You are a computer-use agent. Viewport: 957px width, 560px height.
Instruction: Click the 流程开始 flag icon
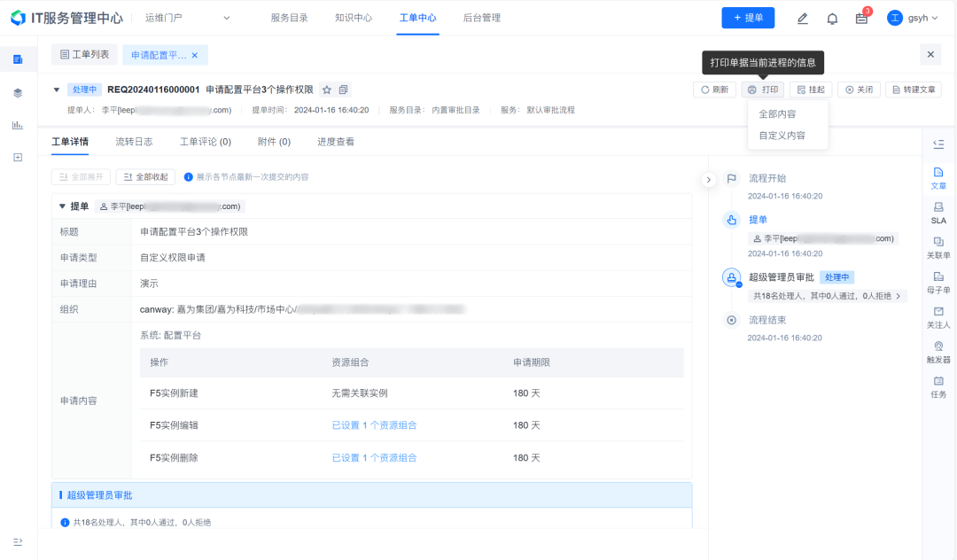tap(731, 178)
